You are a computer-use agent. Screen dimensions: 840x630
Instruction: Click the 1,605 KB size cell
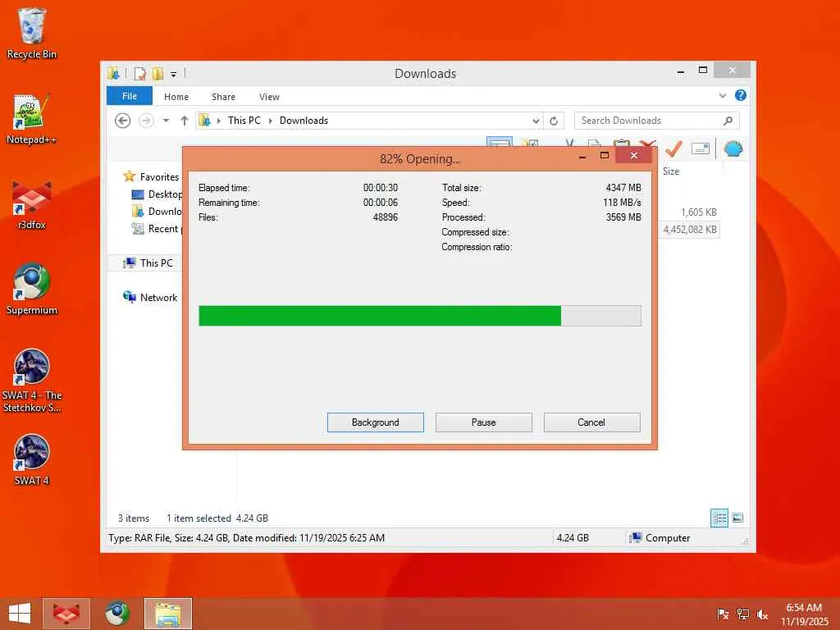(x=699, y=212)
